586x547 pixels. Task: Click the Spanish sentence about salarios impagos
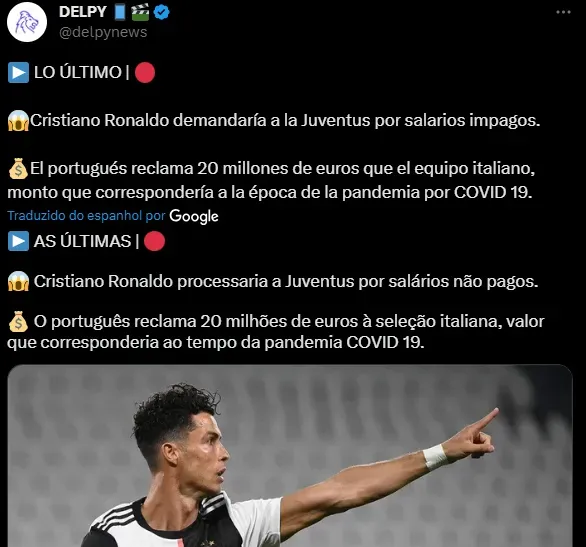[x=285, y=120]
